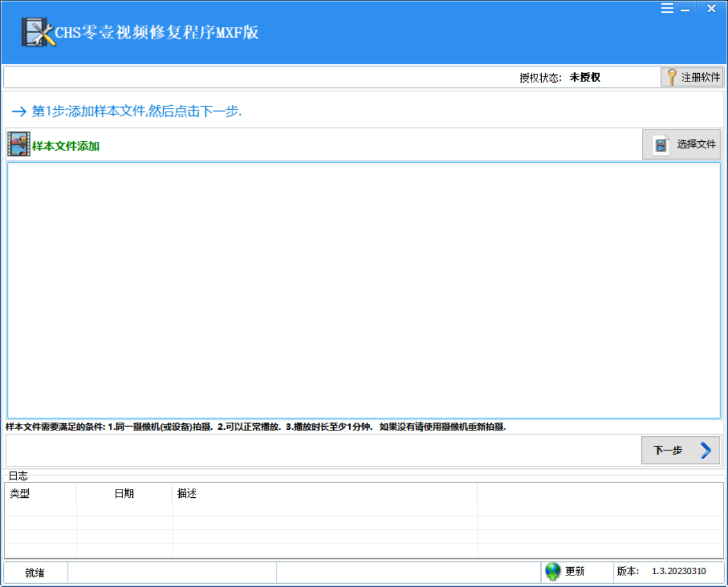The image size is (728, 587).
Task: Click the blue arrow icon on 下一步 button
Action: [x=705, y=450]
